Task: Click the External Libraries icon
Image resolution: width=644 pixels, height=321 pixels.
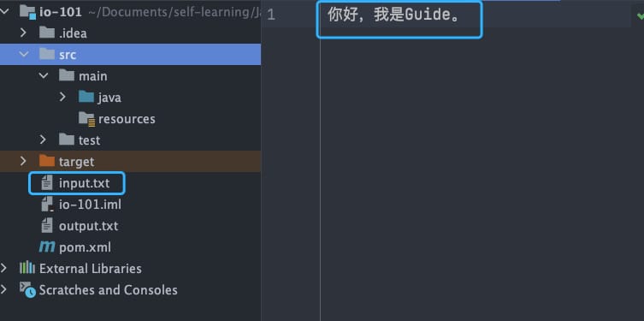Action: (27, 268)
